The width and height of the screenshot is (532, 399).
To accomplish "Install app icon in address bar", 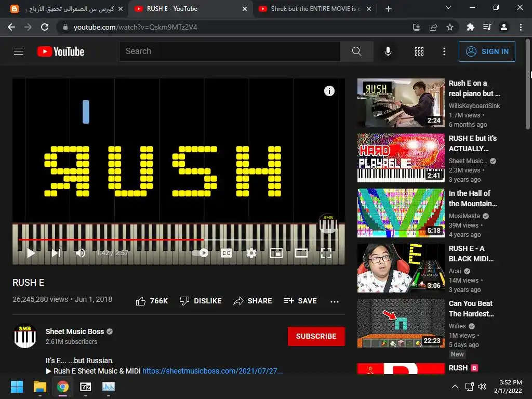I will tap(416, 27).
